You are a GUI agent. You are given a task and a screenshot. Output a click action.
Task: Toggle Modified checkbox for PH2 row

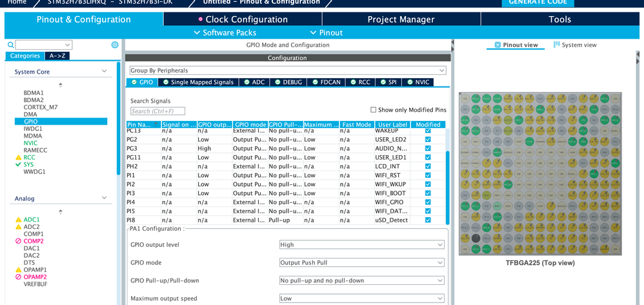point(428,167)
